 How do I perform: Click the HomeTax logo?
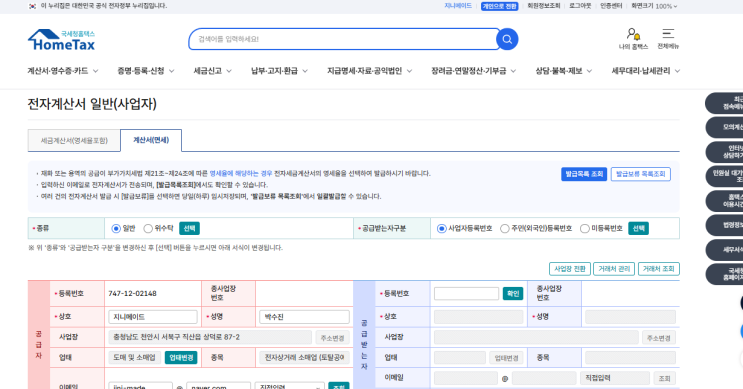pyautogui.click(x=62, y=40)
